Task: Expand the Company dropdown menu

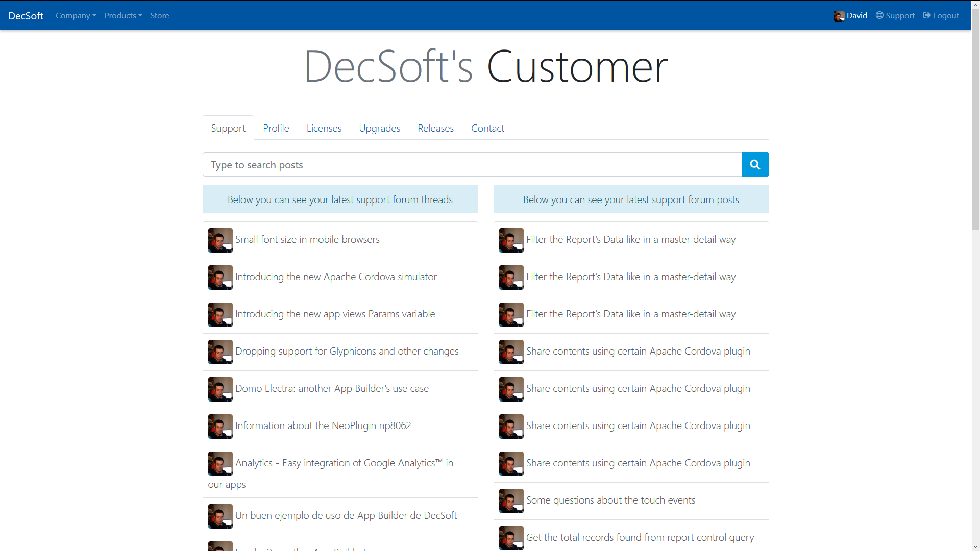Action: tap(76, 15)
